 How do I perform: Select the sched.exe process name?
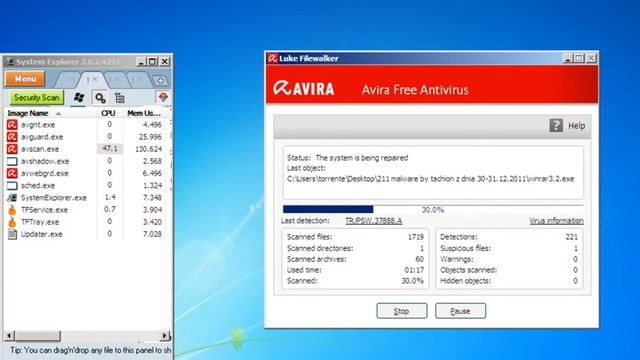[x=38, y=185]
